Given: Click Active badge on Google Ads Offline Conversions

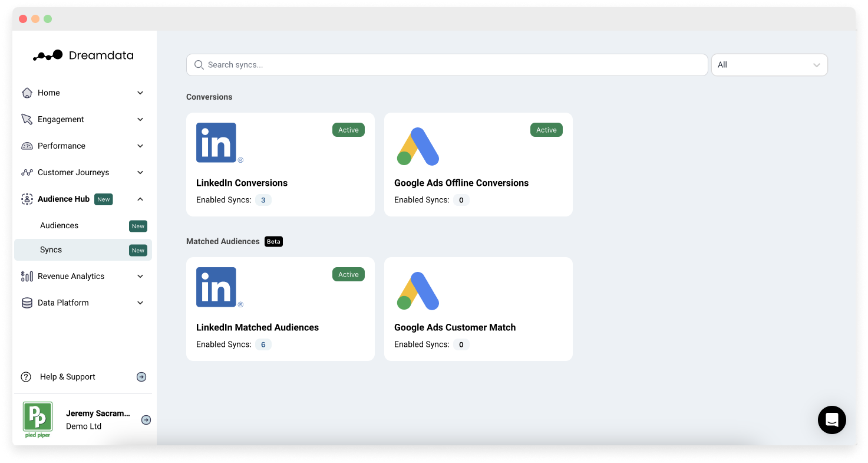Looking at the screenshot, I should click(546, 130).
